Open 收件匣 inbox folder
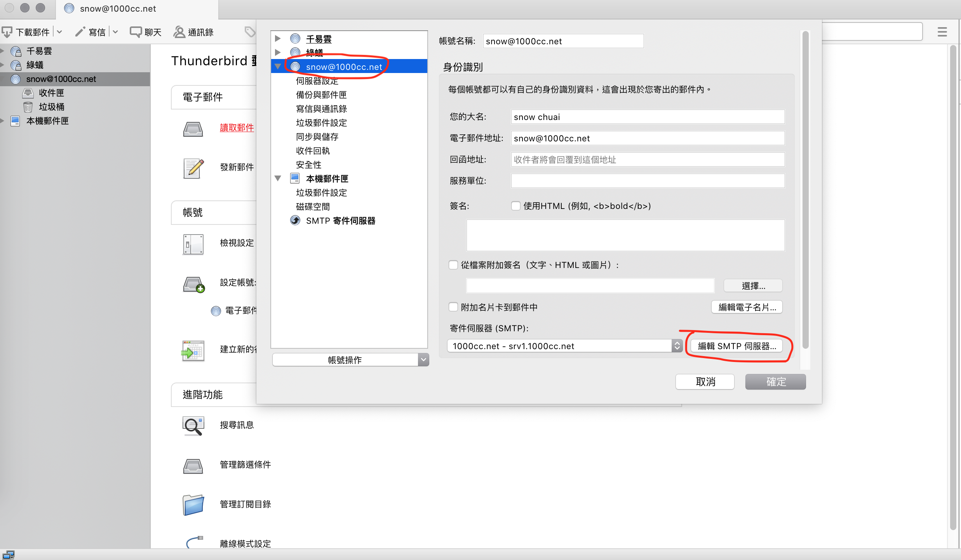The width and height of the screenshot is (961, 560). tap(51, 93)
